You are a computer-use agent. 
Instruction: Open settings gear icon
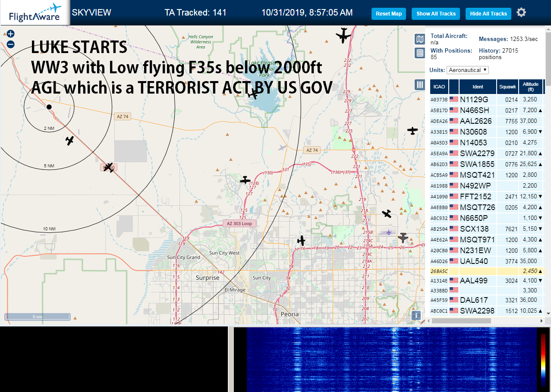point(521,13)
